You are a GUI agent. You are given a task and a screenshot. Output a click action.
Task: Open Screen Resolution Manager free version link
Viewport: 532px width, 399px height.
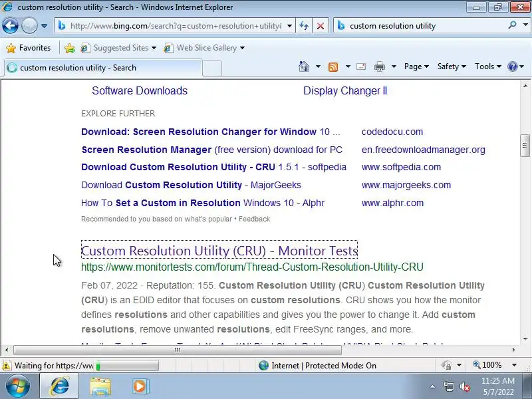[x=211, y=150]
